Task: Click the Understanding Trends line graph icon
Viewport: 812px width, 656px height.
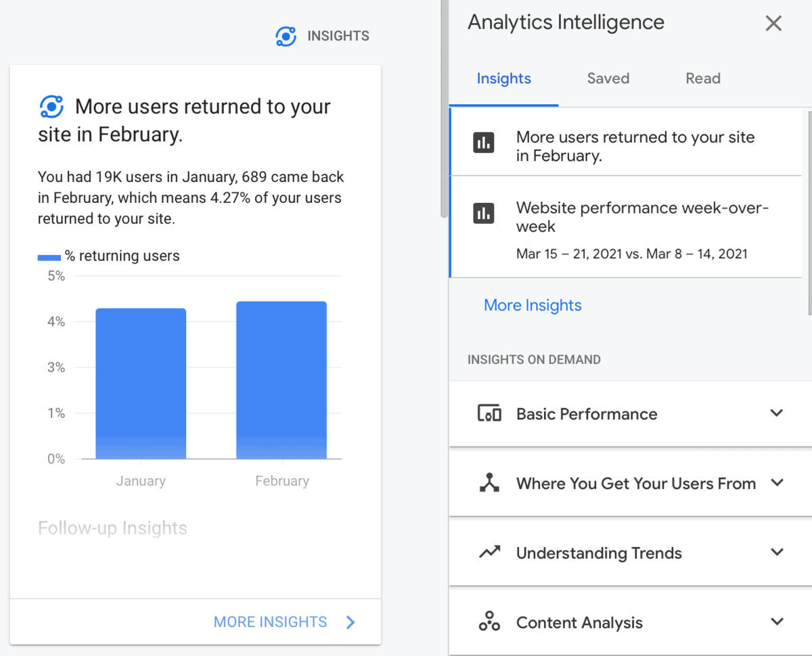Action: pyautogui.click(x=489, y=552)
